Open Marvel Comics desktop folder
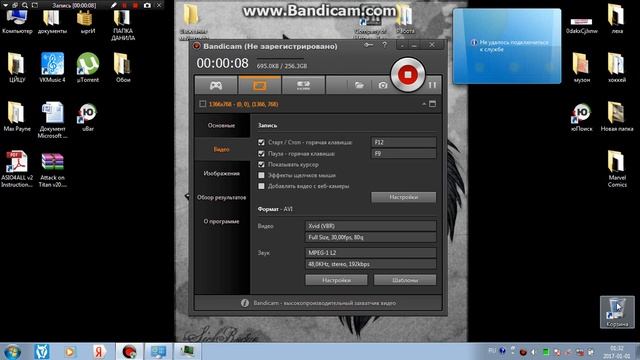The width and height of the screenshot is (640, 360). [617, 169]
